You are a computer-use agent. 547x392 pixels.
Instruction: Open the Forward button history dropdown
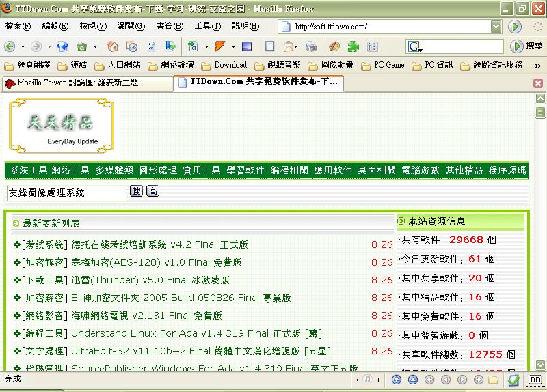49,46
